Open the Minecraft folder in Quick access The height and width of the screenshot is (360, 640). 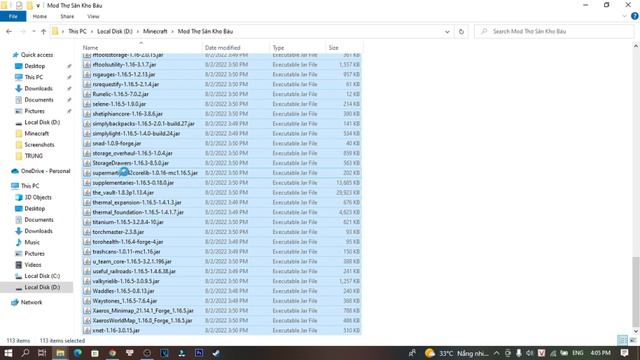(x=36, y=133)
